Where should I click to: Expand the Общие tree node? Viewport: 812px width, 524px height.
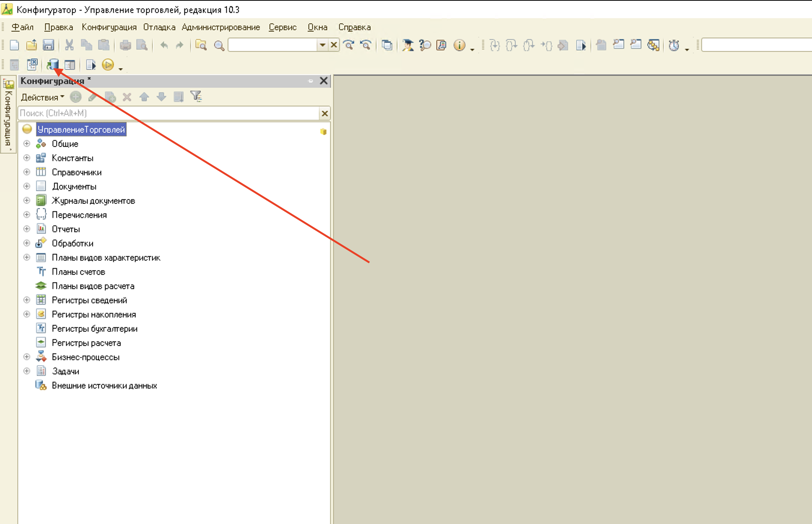27,144
